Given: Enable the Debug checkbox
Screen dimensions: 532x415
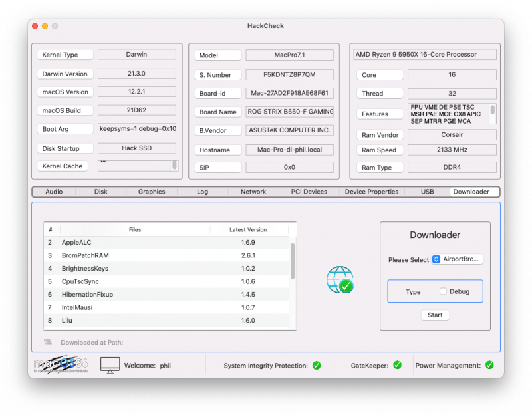Looking at the screenshot, I should pos(443,291).
